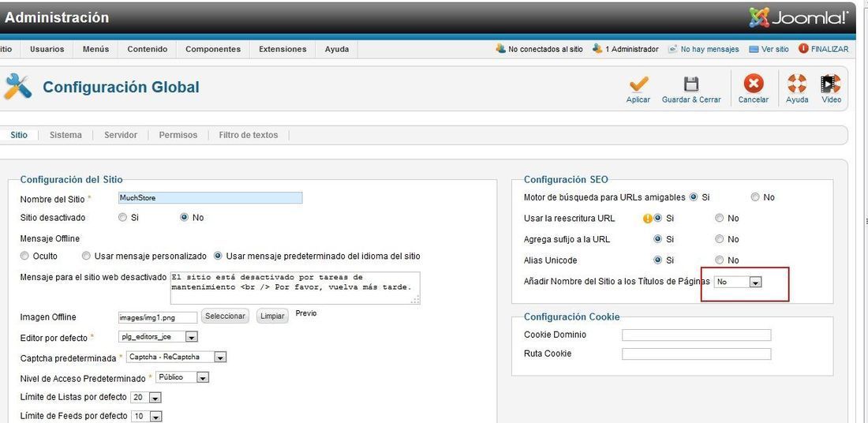868x423 pixels.
Task: Open Límite de Listas por defecto dropdown
Action: click(x=146, y=398)
